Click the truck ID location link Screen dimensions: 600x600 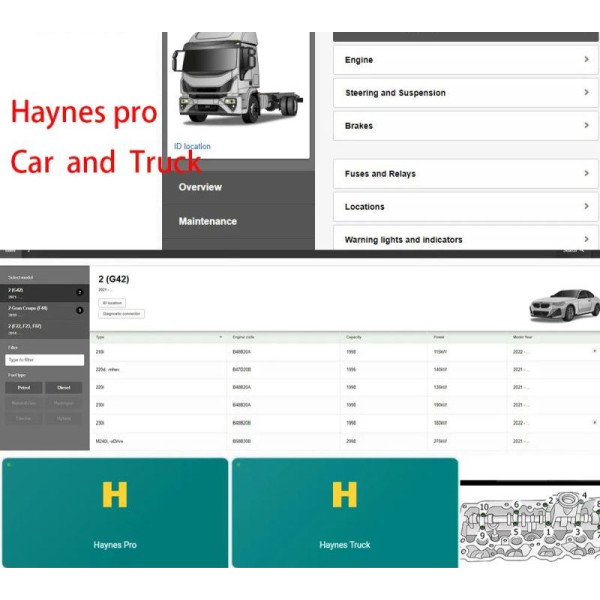pyautogui.click(x=193, y=147)
